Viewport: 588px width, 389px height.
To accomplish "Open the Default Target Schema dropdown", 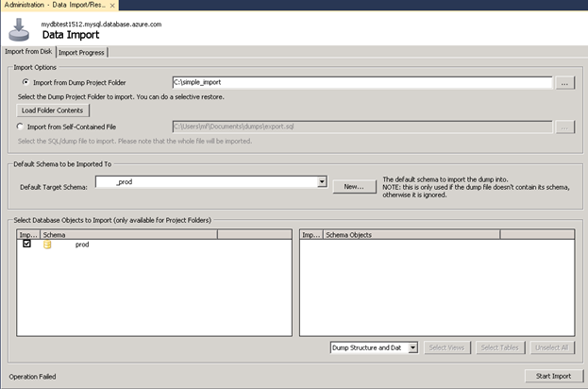I will [x=322, y=182].
